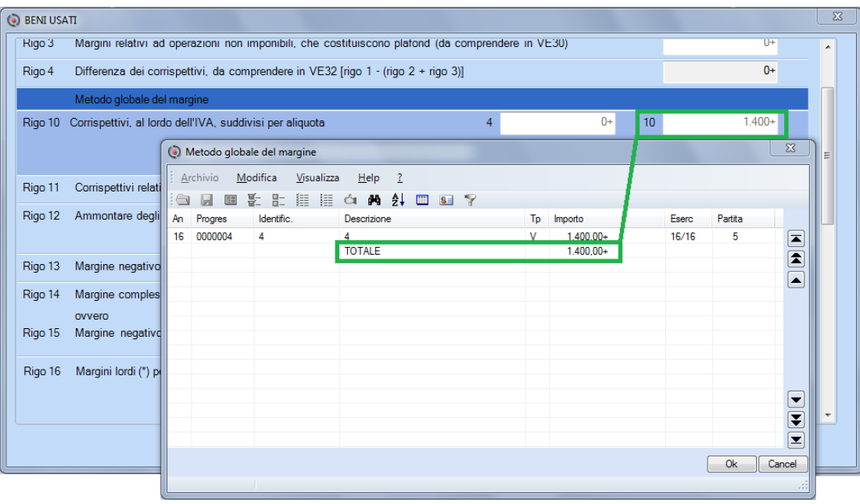Click the Progres column header
The width and height of the screenshot is (860, 504).
(221, 219)
